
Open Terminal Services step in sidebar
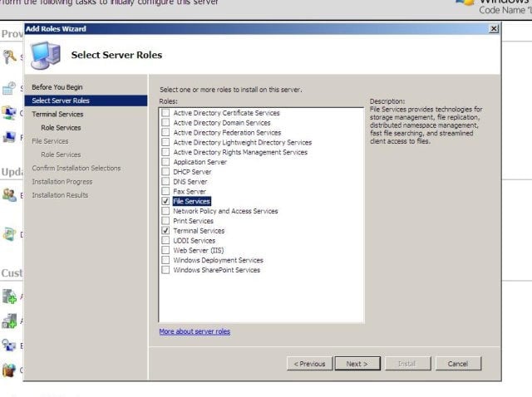tap(57, 115)
